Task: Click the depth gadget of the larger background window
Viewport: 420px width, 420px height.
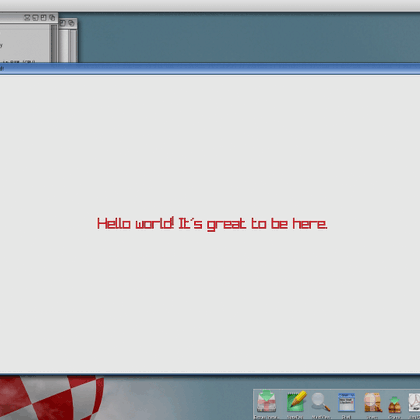Action: click(52, 18)
